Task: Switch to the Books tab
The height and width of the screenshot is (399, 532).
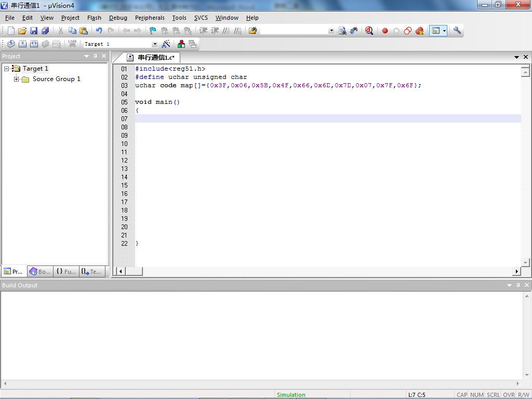Action: pos(40,271)
